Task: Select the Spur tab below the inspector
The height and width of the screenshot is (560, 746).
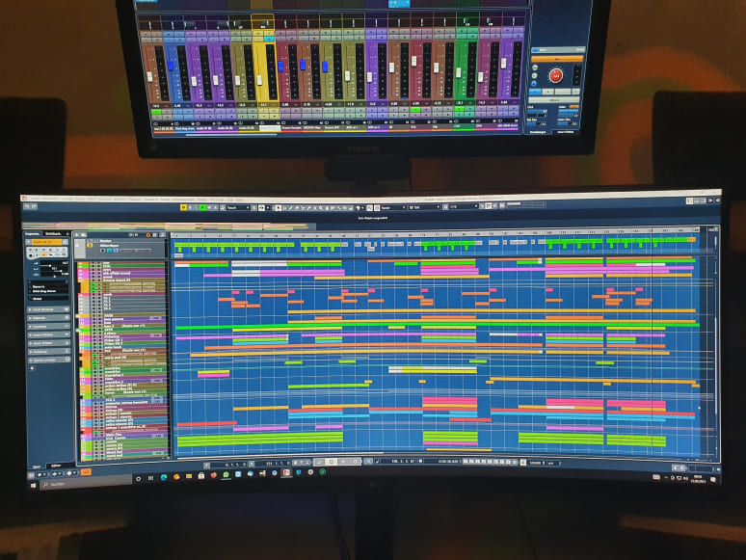Action: tap(37, 467)
